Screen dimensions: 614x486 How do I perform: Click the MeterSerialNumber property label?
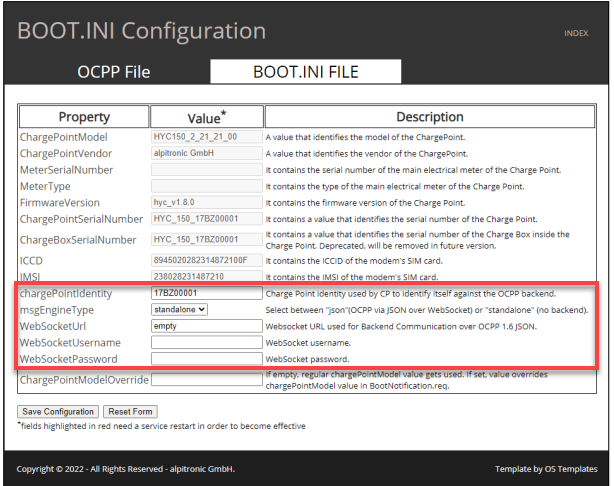[x=67, y=170]
